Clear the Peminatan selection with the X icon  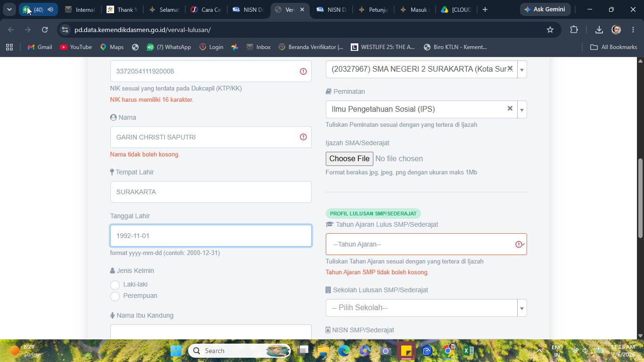pyautogui.click(x=510, y=108)
